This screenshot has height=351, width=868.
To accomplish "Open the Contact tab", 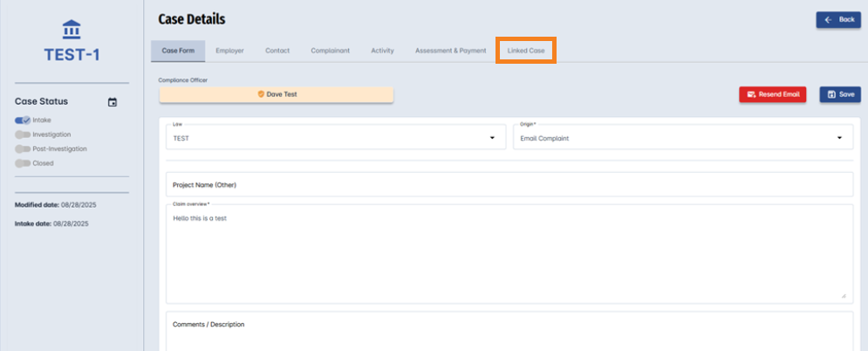I will click(277, 51).
